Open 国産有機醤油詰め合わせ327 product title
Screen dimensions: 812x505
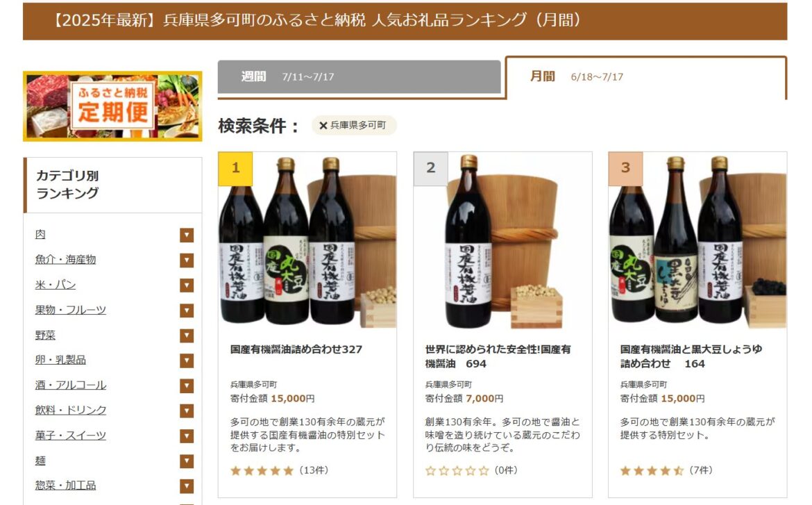point(296,349)
